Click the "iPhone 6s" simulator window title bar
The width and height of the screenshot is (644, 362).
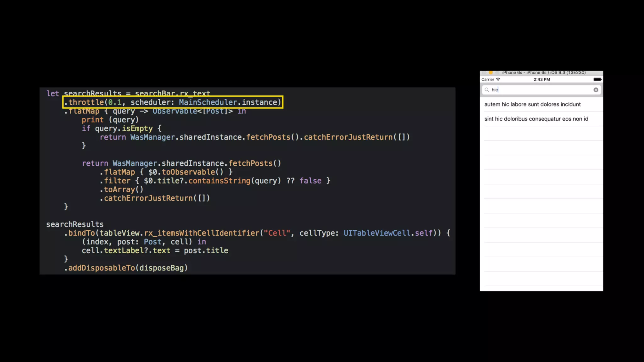point(544,73)
